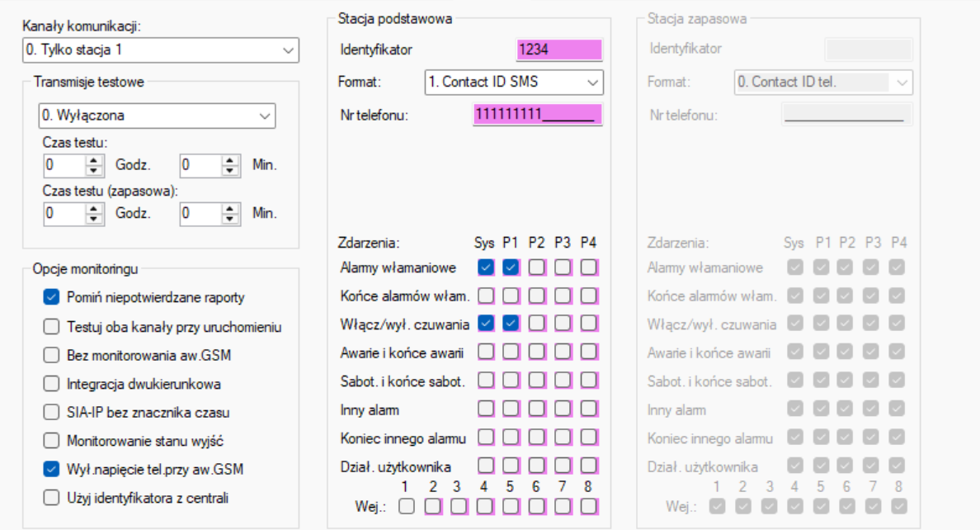This screenshot has width=980, height=530.
Task: Uncheck Wył.napięcie tel.przy aw.GSM
Action: click(51, 469)
